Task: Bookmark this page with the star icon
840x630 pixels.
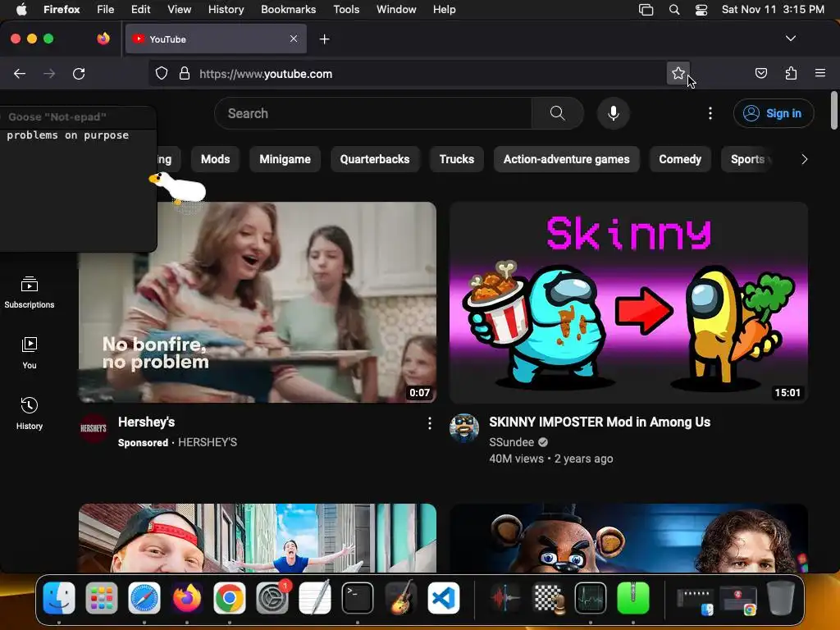Action: tap(678, 73)
